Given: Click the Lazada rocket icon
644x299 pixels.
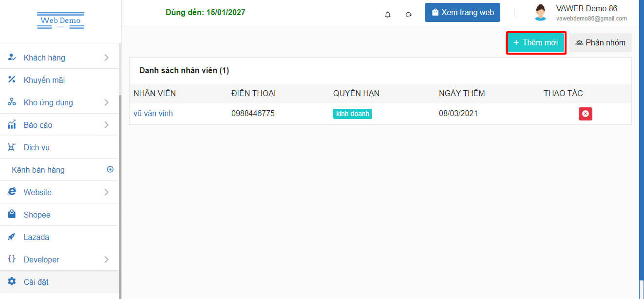Looking at the screenshot, I should [x=12, y=237].
